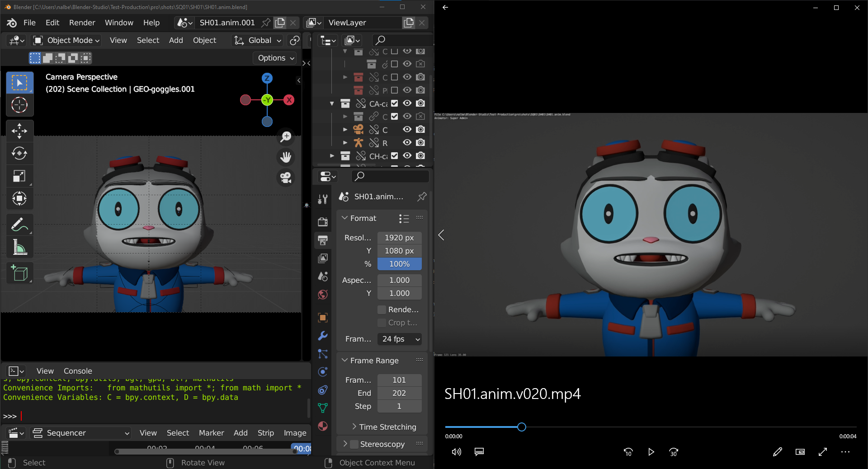
Task: Open the Physics properties tab
Action: (323, 372)
